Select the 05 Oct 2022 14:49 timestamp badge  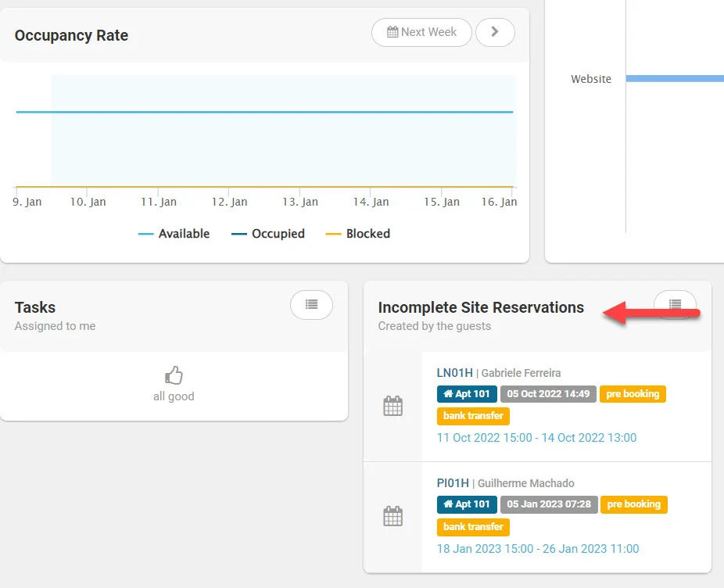pyautogui.click(x=548, y=394)
